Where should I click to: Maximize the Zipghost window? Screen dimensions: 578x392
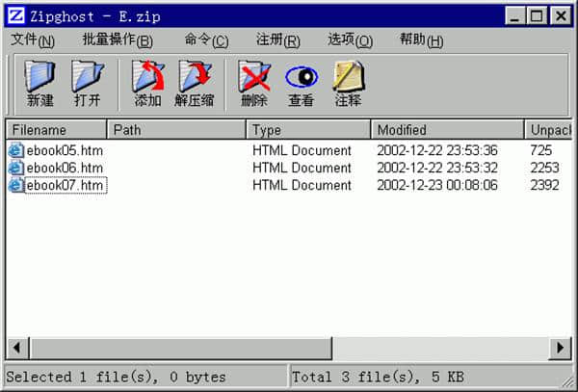[x=537, y=16]
